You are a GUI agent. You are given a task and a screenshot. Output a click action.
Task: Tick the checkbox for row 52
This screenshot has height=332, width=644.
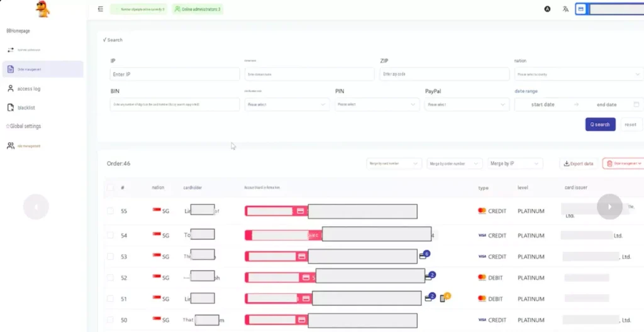[110, 278]
